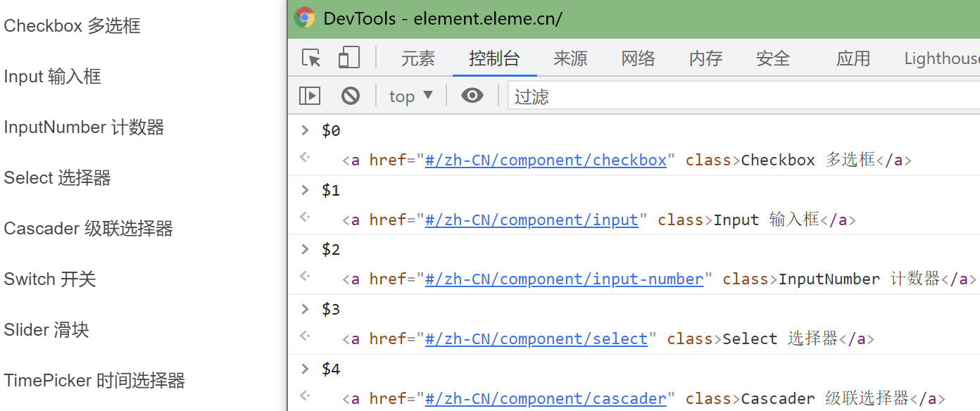Image resolution: width=980 pixels, height=411 pixels.
Task: Show the console sidebar panel icon
Action: (x=310, y=96)
